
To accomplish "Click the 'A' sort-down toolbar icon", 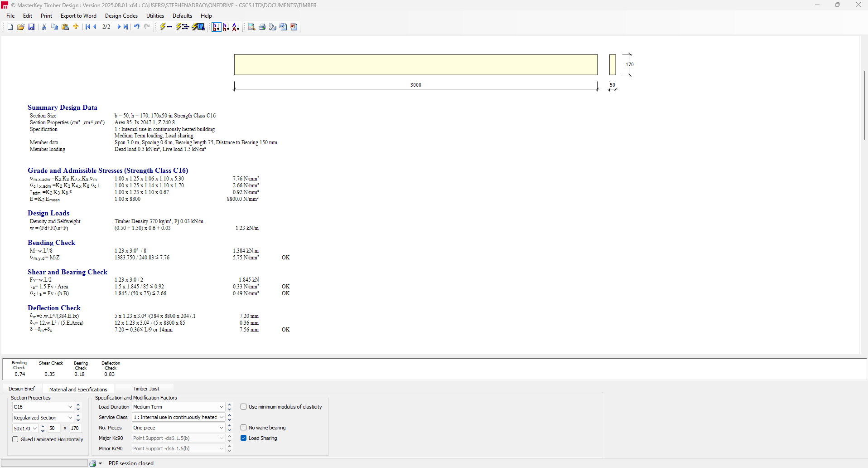I will (236, 27).
